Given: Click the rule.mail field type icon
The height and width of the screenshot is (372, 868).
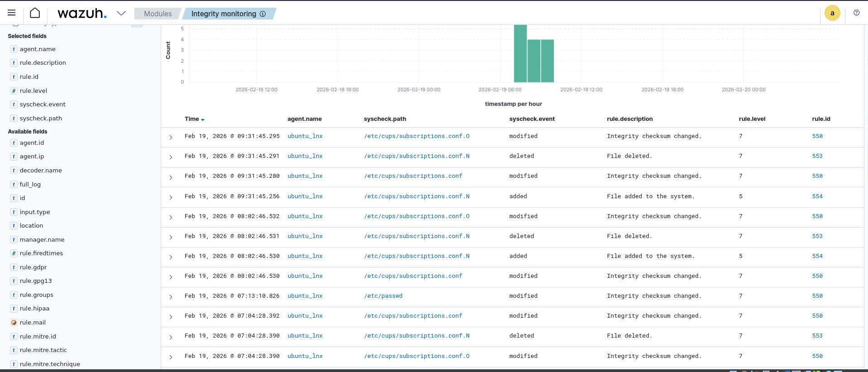Looking at the screenshot, I should click(x=14, y=323).
